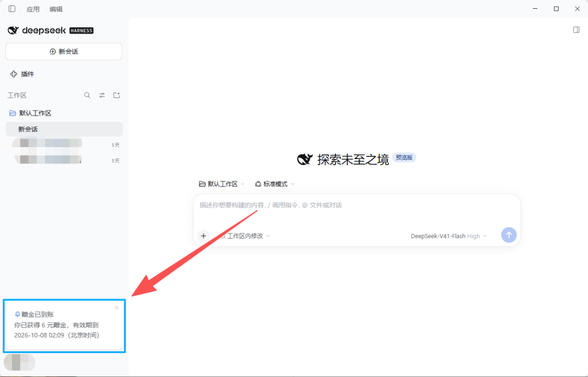Viewport: 588px width, 377px height.
Task: Open the 默认工作区 dropdown above input
Action: pyautogui.click(x=222, y=184)
